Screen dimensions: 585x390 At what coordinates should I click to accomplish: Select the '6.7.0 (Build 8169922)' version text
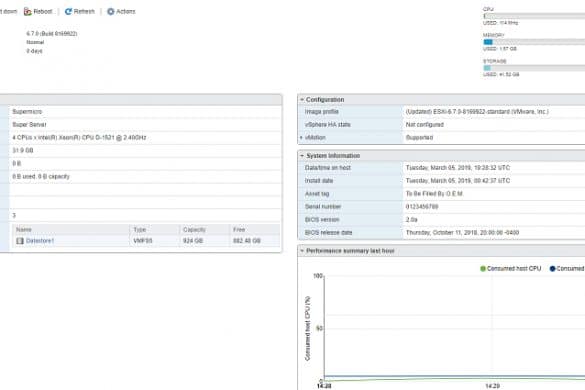click(52, 34)
